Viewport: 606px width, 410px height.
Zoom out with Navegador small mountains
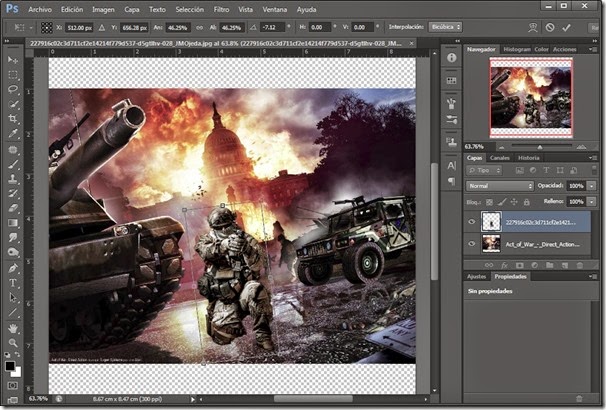pyautogui.click(x=502, y=147)
